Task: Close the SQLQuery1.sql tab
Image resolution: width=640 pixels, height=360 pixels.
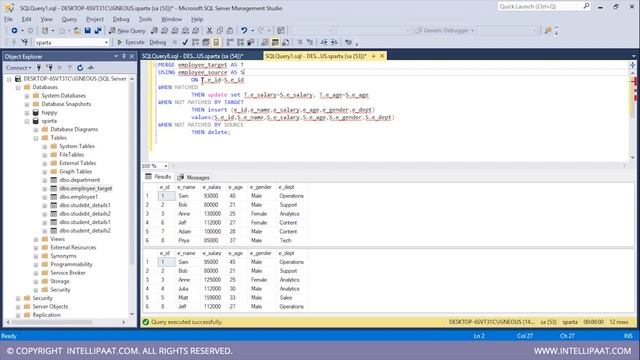Action: (x=382, y=56)
